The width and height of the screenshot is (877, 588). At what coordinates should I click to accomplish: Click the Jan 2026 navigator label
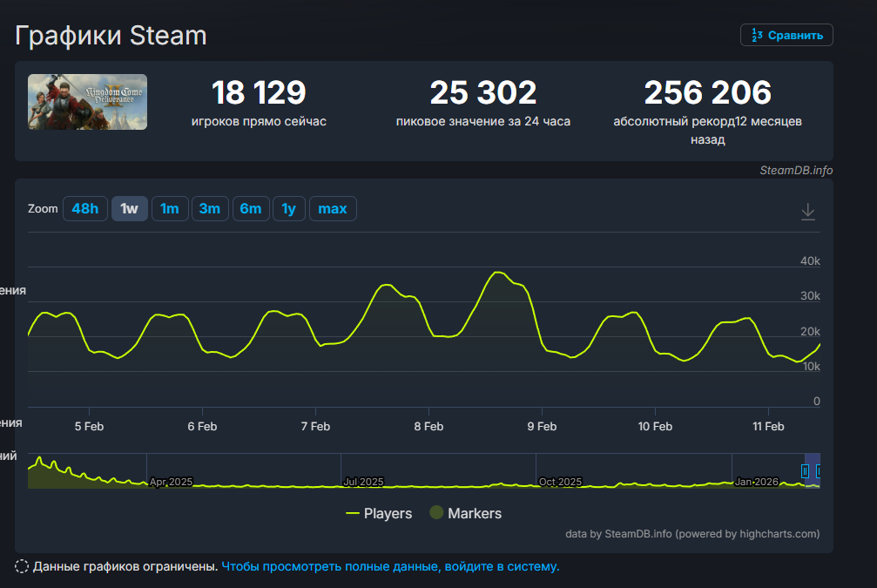(x=756, y=482)
